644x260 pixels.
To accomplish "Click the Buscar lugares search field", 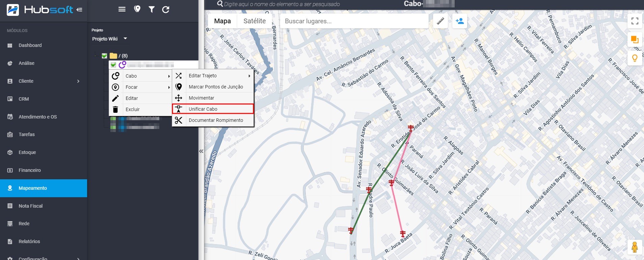I will [x=354, y=21].
